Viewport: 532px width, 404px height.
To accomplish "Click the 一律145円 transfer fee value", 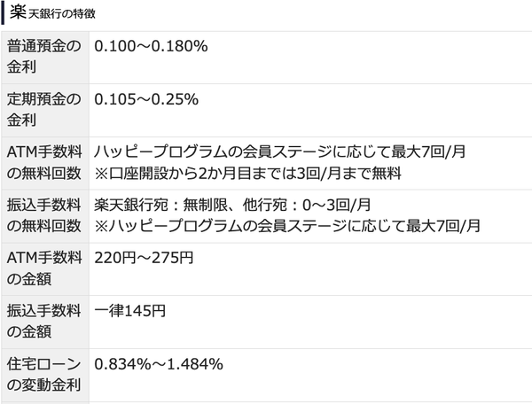I will [x=129, y=312].
